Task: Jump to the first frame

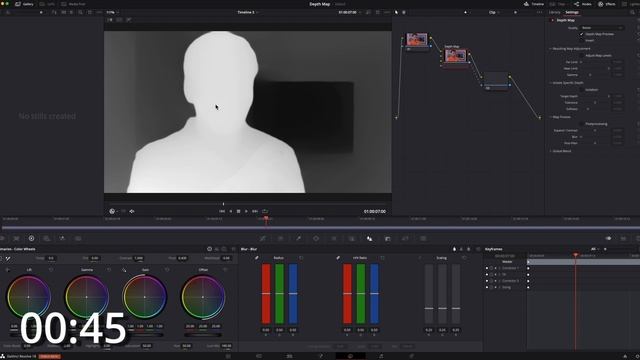Action: [222, 211]
